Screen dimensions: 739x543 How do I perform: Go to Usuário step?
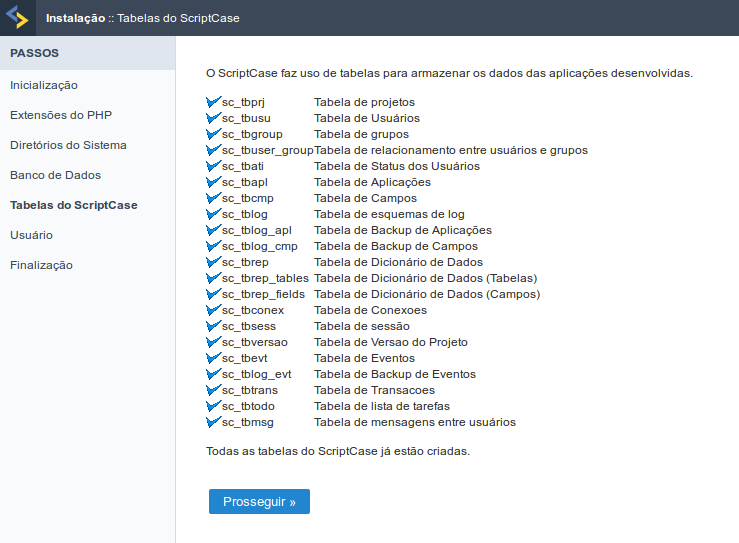pyautogui.click(x=32, y=235)
